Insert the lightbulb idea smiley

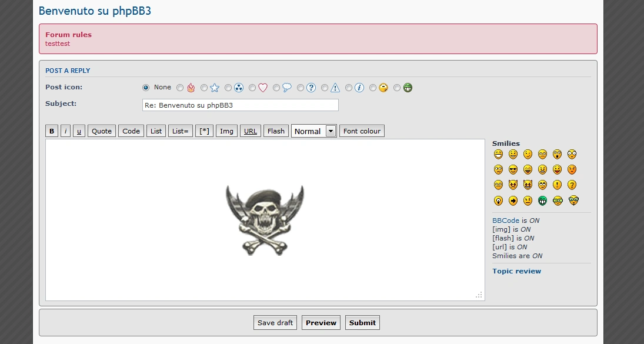tap(498, 201)
